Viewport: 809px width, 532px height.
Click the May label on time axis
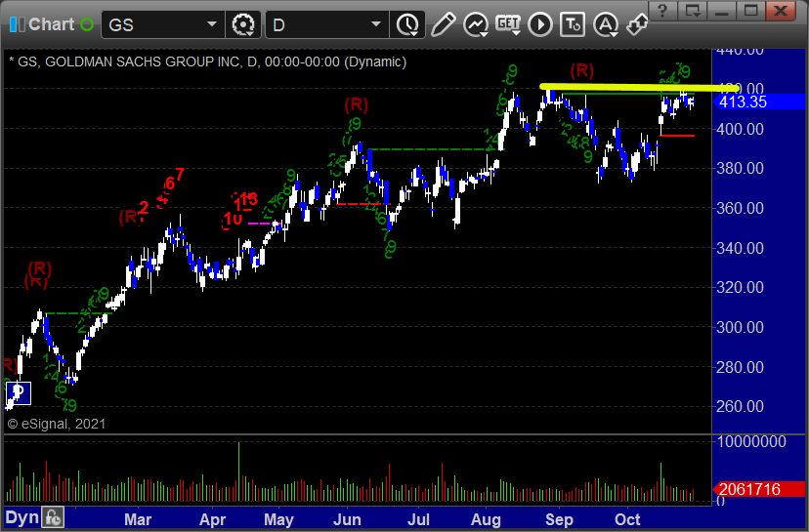coord(278,519)
